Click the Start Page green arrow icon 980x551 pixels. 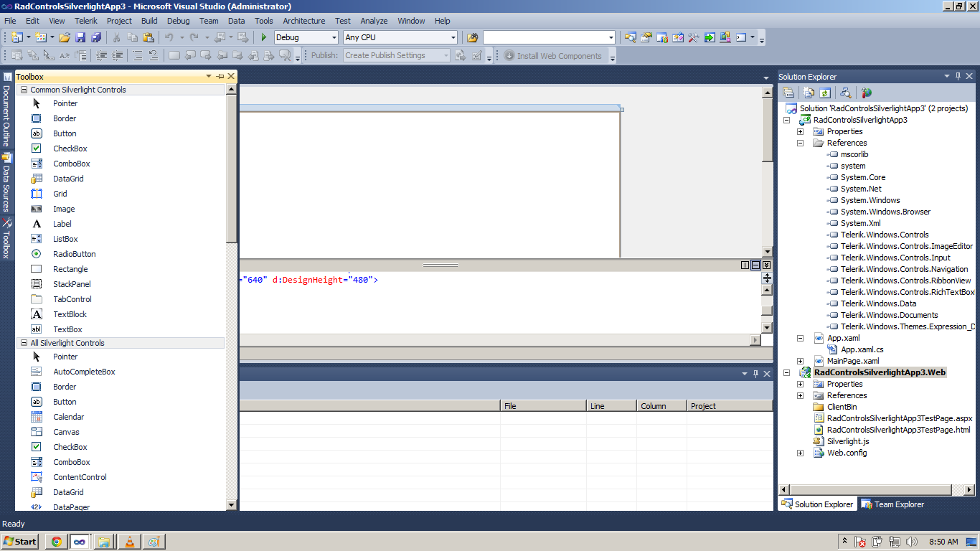pos(710,37)
